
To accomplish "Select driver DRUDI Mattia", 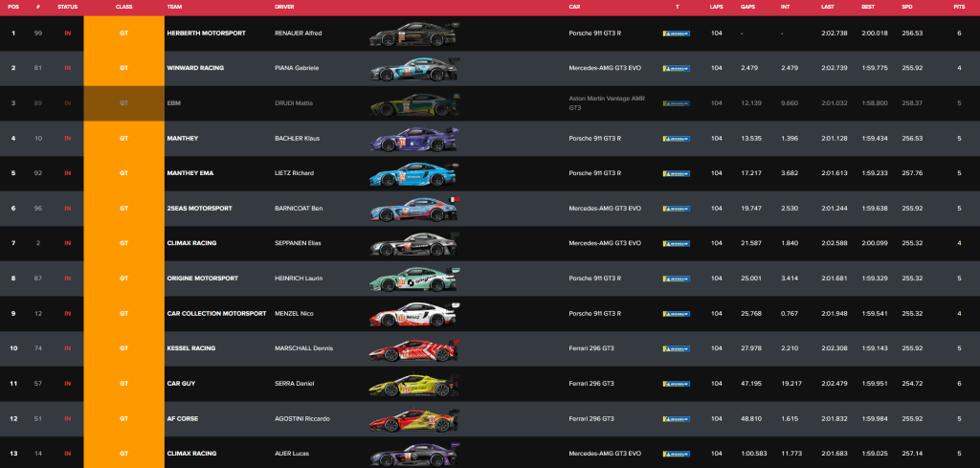I will click(294, 103).
